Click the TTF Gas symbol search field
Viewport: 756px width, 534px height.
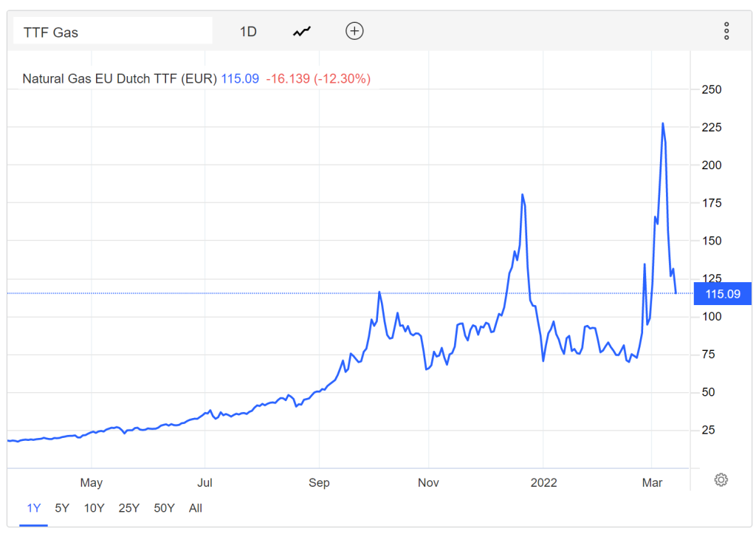(x=113, y=31)
